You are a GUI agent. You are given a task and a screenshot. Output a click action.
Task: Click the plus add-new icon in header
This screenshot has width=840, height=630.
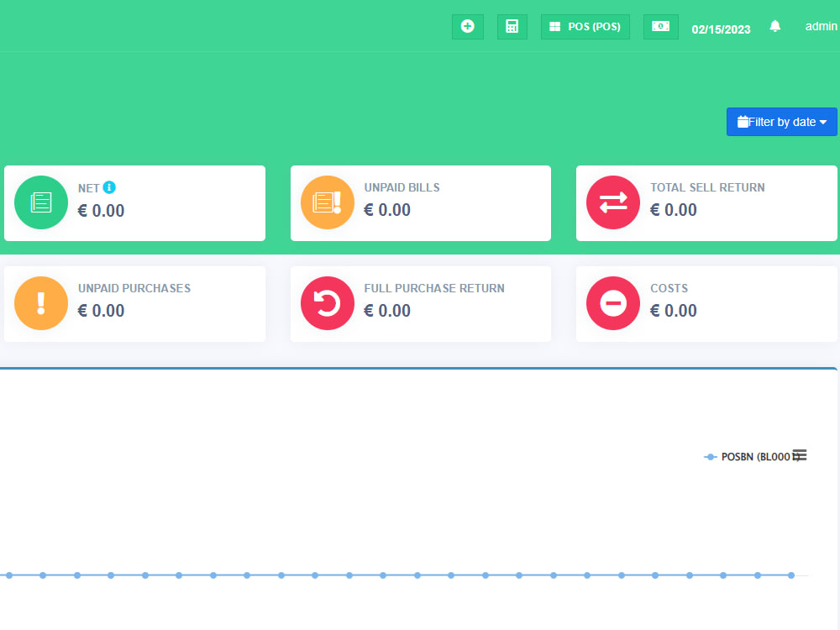coord(468,27)
